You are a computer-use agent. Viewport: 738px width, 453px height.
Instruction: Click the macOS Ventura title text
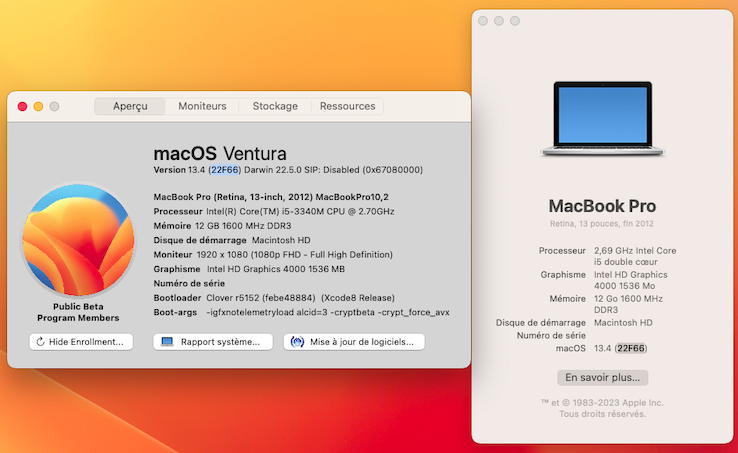pos(220,154)
